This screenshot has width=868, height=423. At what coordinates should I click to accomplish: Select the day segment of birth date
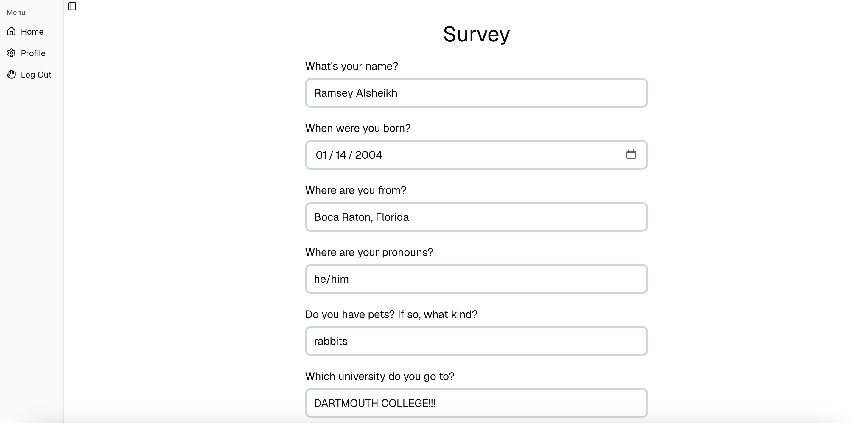[340, 155]
